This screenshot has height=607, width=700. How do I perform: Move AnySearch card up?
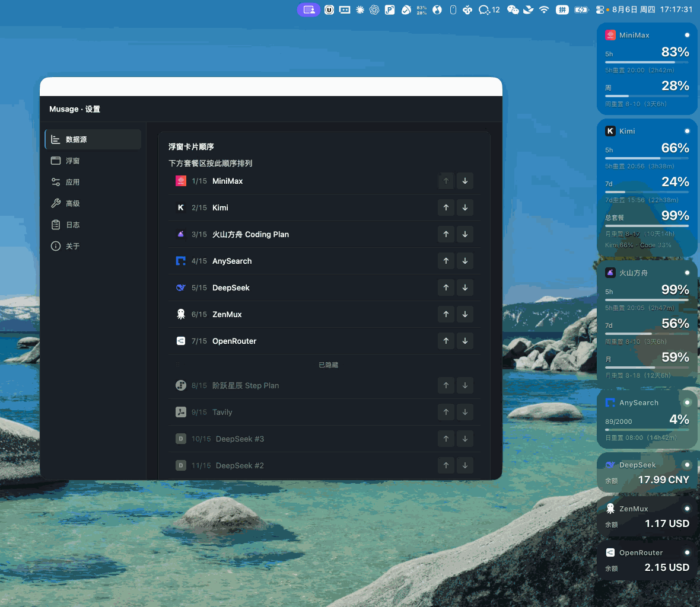point(446,261)
